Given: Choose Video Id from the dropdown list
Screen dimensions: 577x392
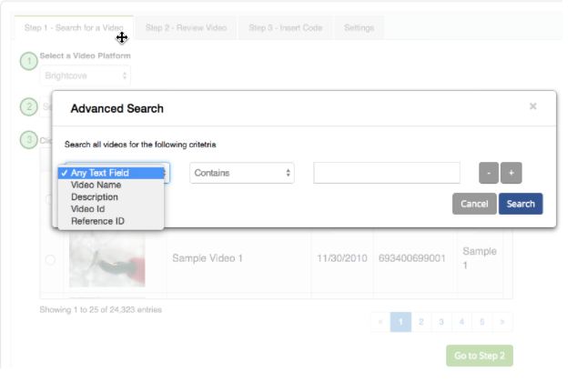Looking at the screenshot, I should pos(111,209).
